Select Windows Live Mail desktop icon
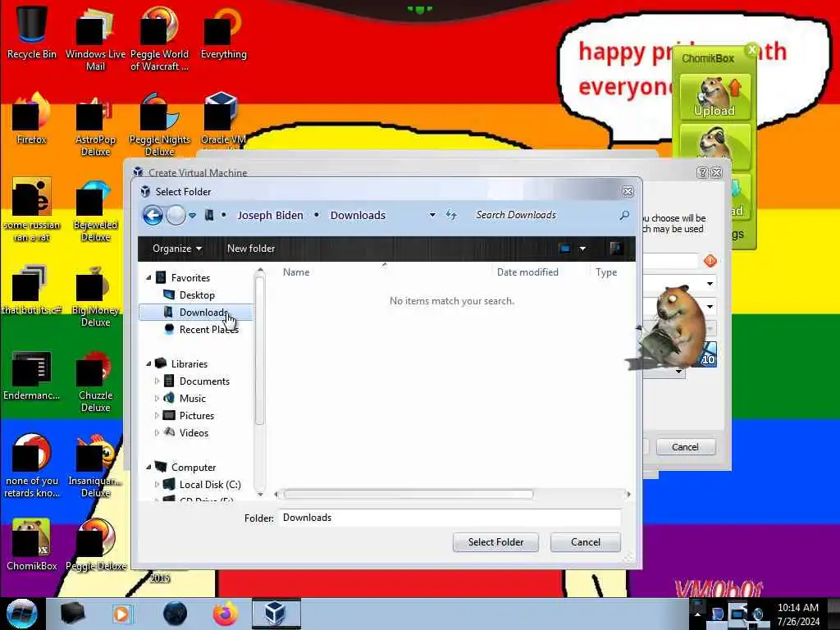Image resolution: width=840 pixels, height=630 pixels. pos(95,39)
